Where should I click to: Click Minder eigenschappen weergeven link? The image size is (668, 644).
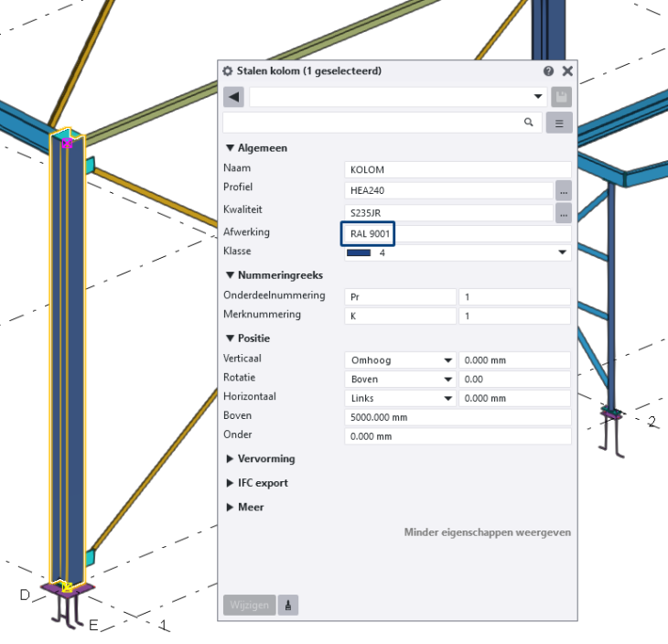[x=488, y=532]
